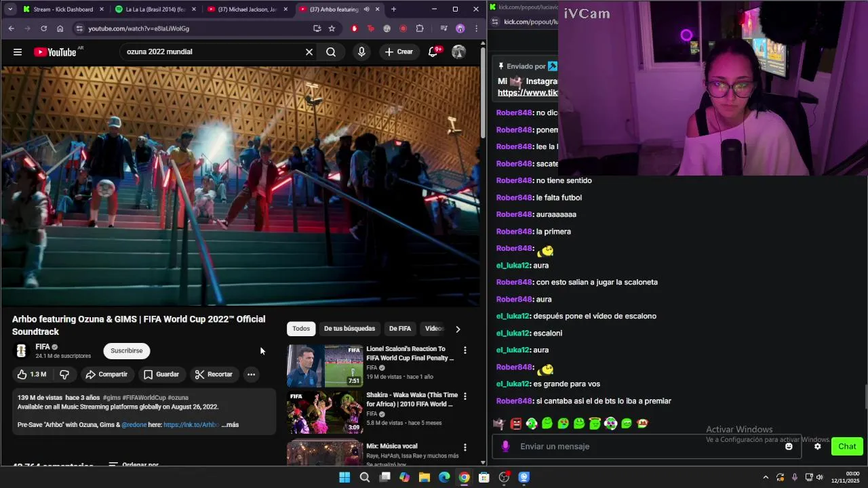Reload the YouTube page
This screenshot has height=488, width=868.
pos(43,28)
